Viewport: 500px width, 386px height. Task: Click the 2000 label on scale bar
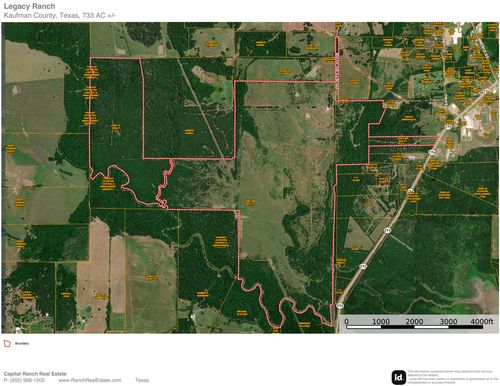point(414,321)
